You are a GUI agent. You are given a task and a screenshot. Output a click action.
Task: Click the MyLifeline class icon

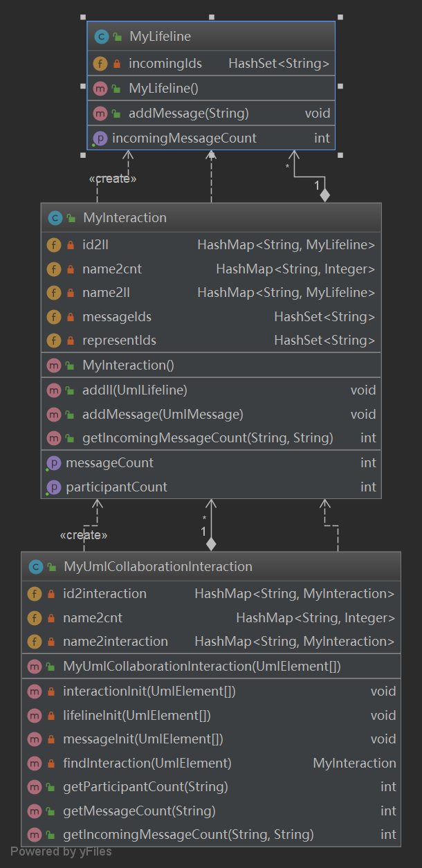100,36
